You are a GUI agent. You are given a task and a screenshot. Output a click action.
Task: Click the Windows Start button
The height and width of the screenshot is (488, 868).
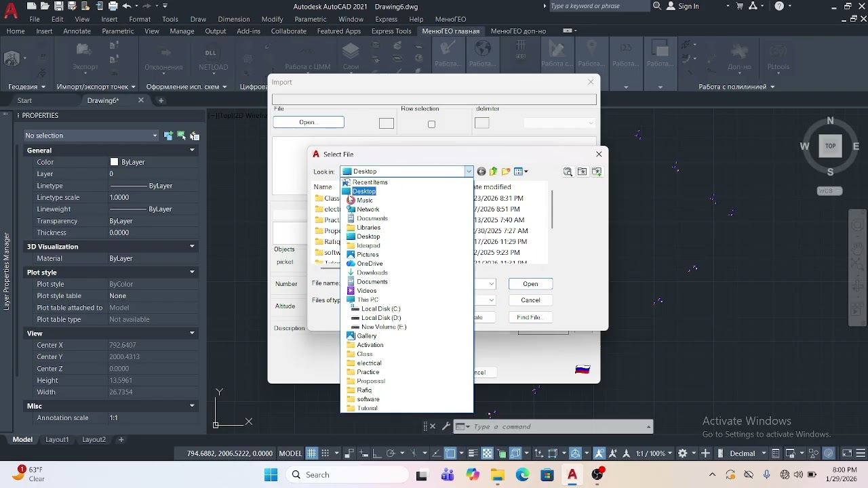click(271, 474)
